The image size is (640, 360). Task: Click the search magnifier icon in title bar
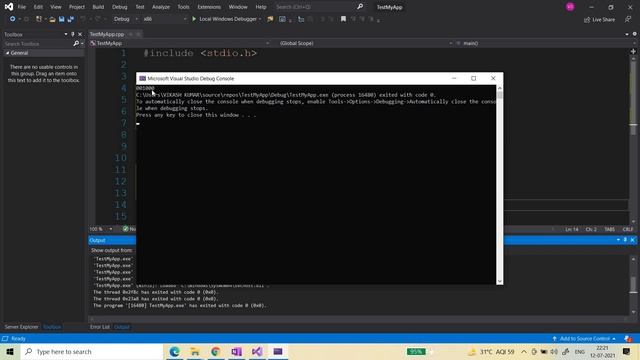pyautogui.click(x=360, y=7)
